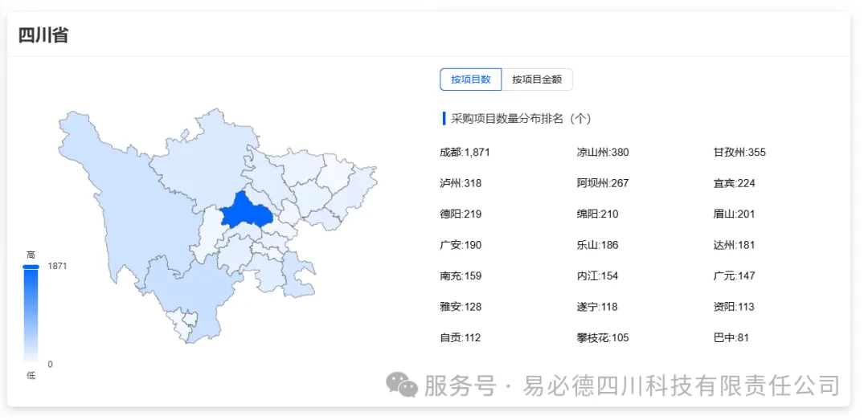The image size is (868, 420).
Task: Select the 达州:181 ranking entry
Action: [x=734, y=245]
